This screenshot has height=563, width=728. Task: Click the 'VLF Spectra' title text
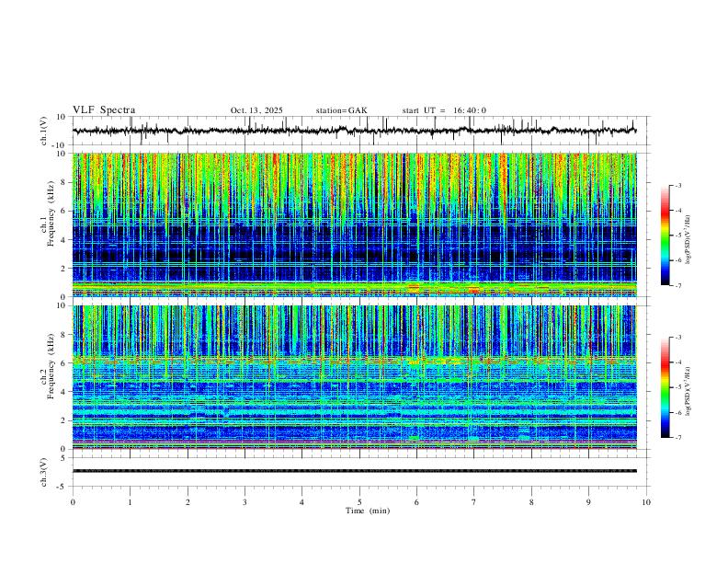point(104,110)
